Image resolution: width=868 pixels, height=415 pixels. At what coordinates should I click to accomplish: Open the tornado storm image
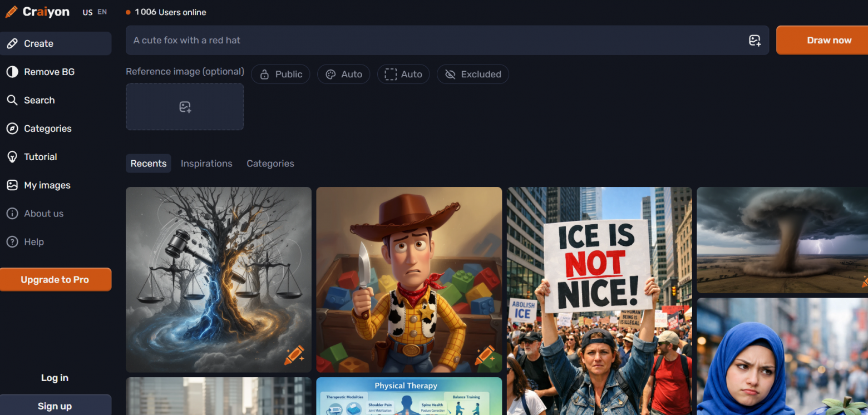pos(782,240)
